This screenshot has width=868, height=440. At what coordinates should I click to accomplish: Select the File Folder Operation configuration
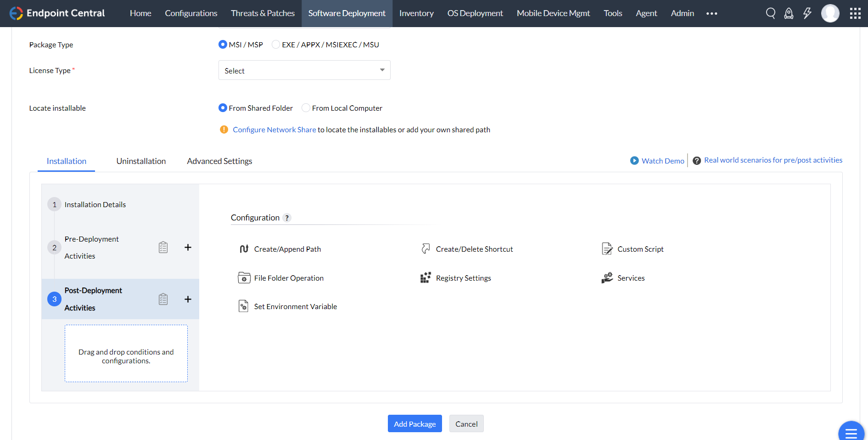pyautogui.click(x=244, y=277)
